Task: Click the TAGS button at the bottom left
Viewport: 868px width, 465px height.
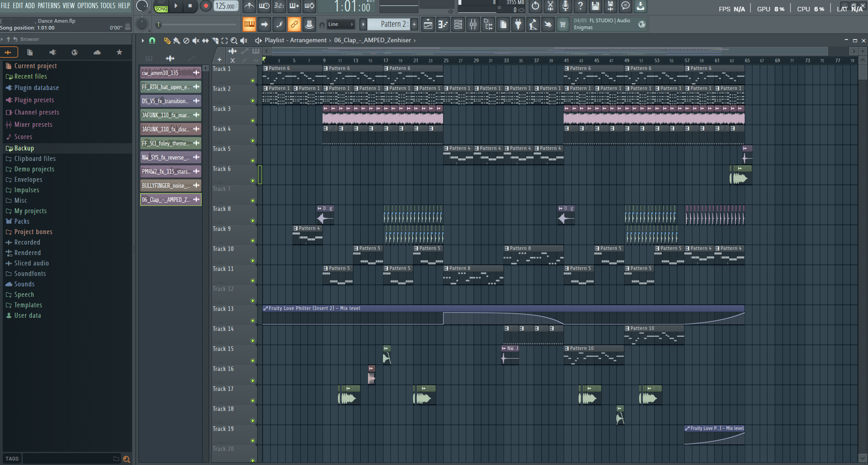Action: pos(11,458)
